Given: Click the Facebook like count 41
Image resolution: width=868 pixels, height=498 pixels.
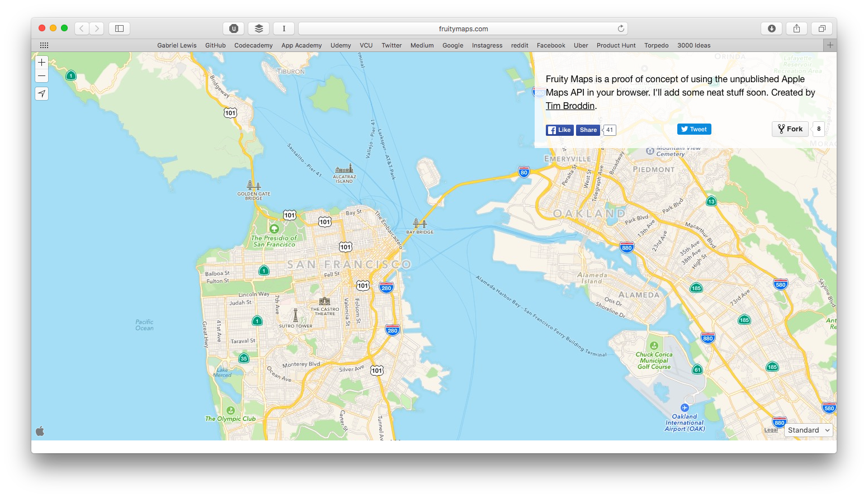Looking at the screenshot, I should 610,130.
